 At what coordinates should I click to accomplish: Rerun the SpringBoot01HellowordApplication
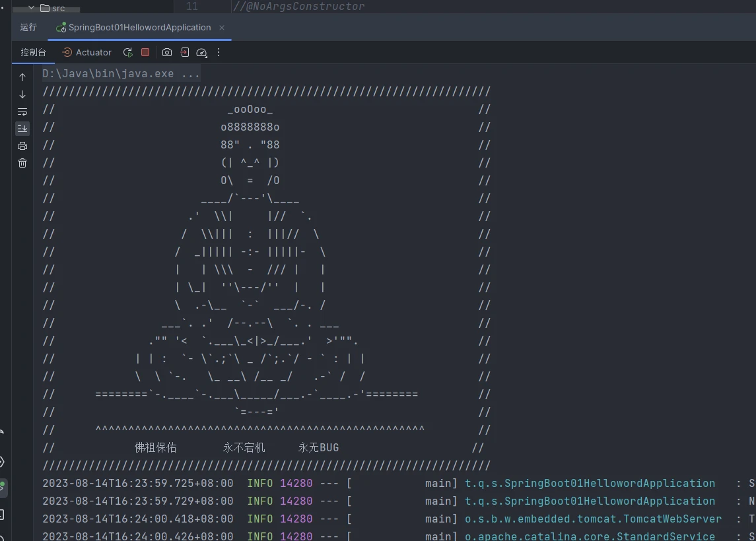point(128,52)
